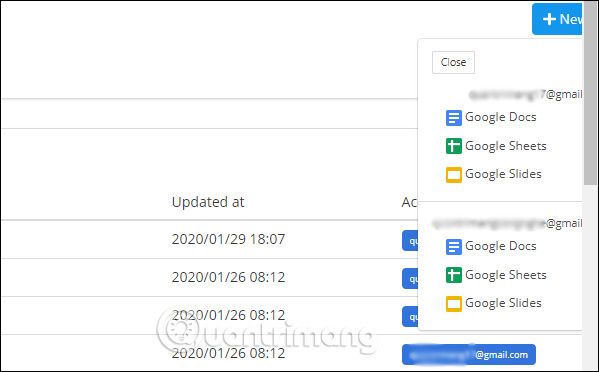Click the Updated at column header
Image resolution: width=599 pixels, height=372 pixels.
tap(208, 202)
